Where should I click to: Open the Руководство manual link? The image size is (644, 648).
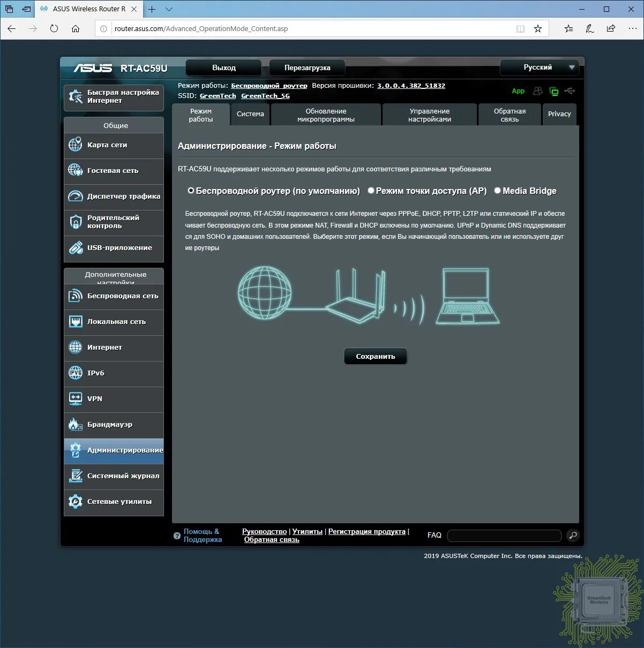click(265, 531)
